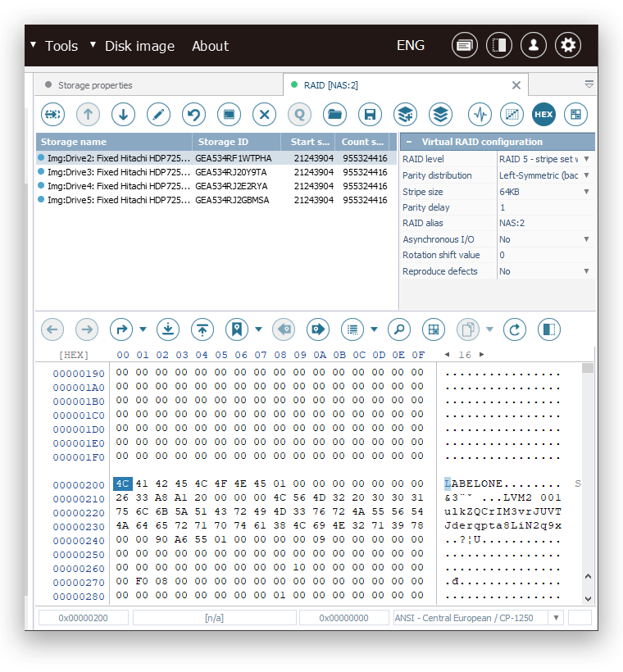Select Img:Drive5 Hitachi row
The height and width of the screenshot is (672, 623).
[x=216, y=200]
